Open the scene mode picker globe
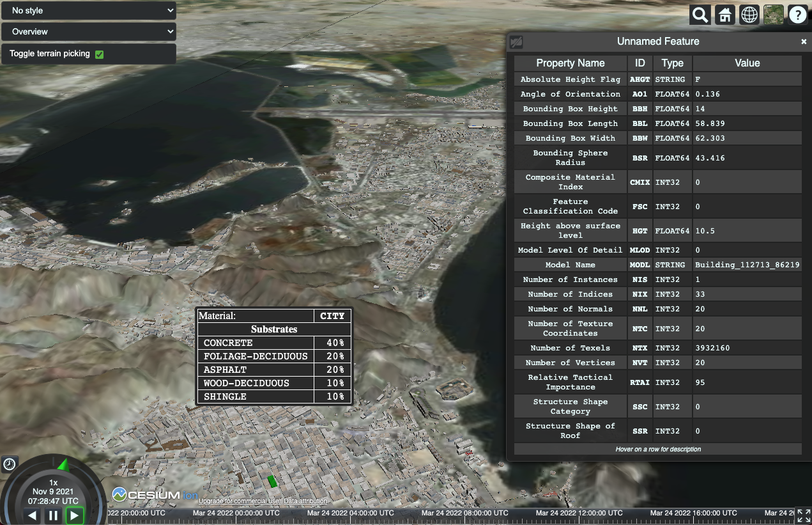This screenshot has height=525, width=812. [749, 14]
